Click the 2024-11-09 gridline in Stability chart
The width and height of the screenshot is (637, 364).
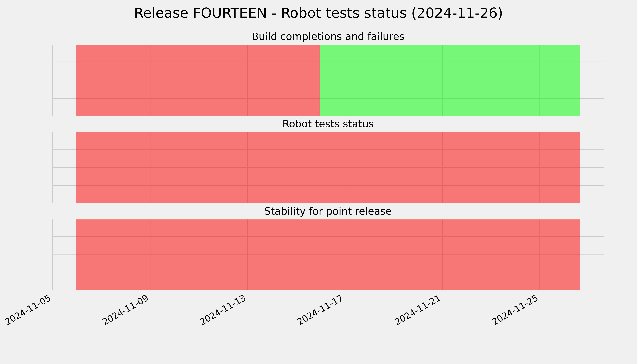click(x=150, y=255)
